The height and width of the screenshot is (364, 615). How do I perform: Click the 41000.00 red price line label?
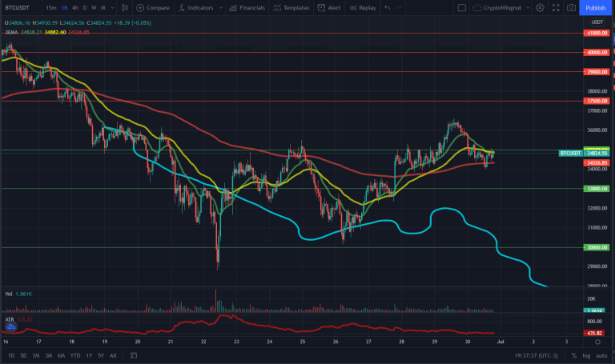point(597,33)
